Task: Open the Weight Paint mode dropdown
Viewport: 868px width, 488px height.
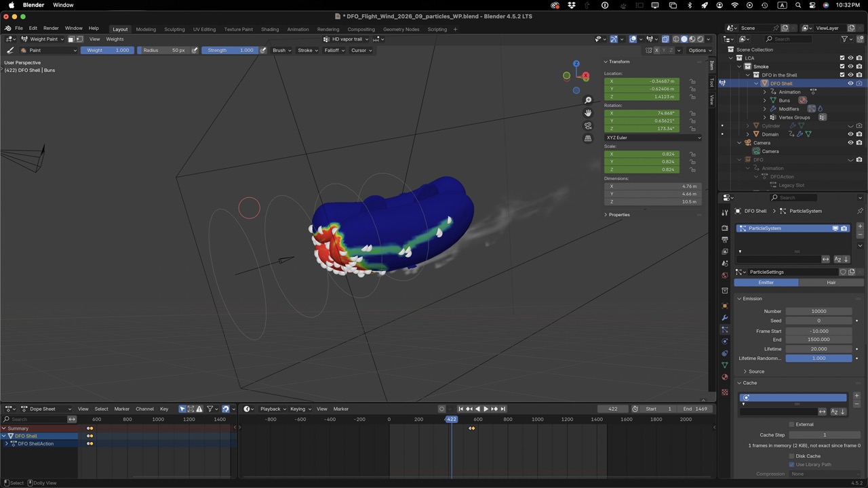Action: click(43, 39)
